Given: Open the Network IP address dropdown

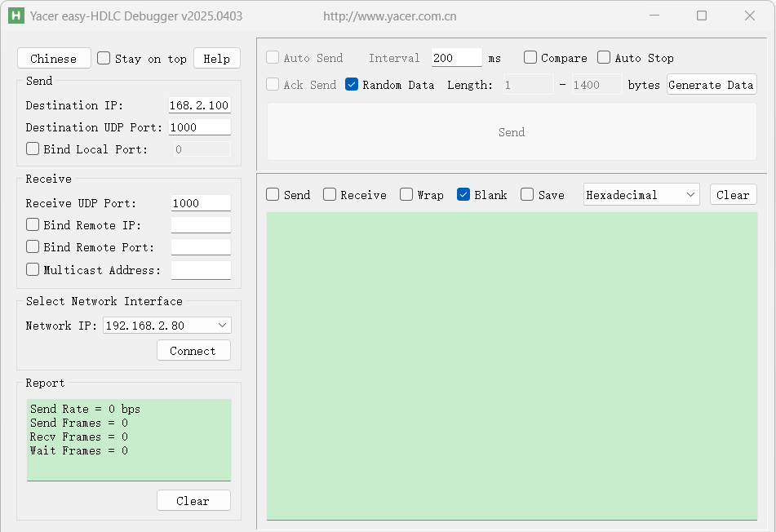Looking at the screenshot, I should click(166, 325).
